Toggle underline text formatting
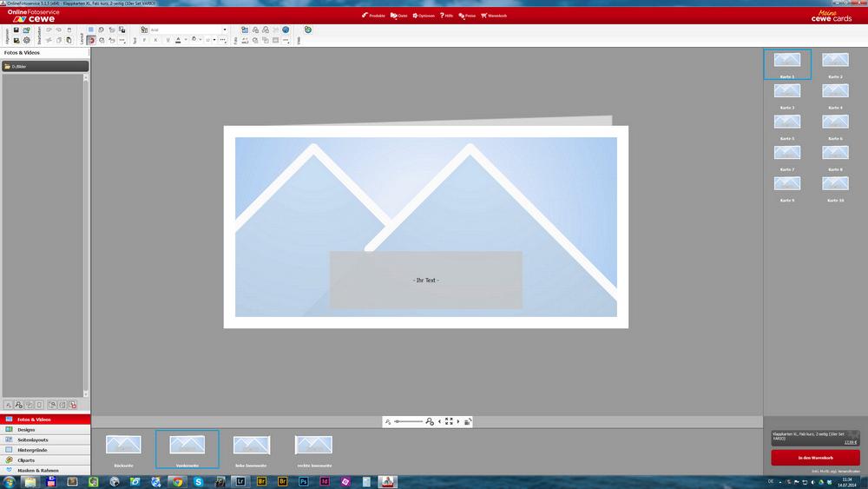Viewport: 868px width, 489px height. pos(167,40)
